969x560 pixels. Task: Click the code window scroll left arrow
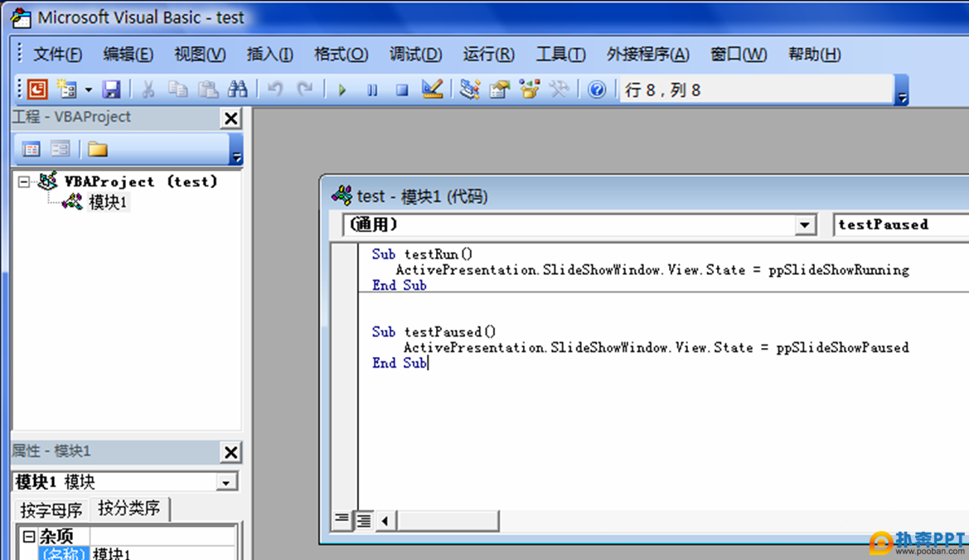385,520
